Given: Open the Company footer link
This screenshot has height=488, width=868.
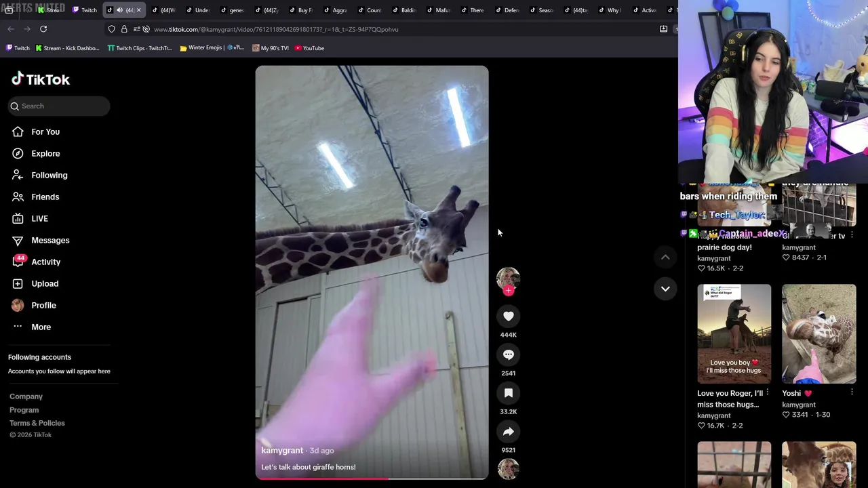Looking at the screenshot, I should tap(26, 396).
